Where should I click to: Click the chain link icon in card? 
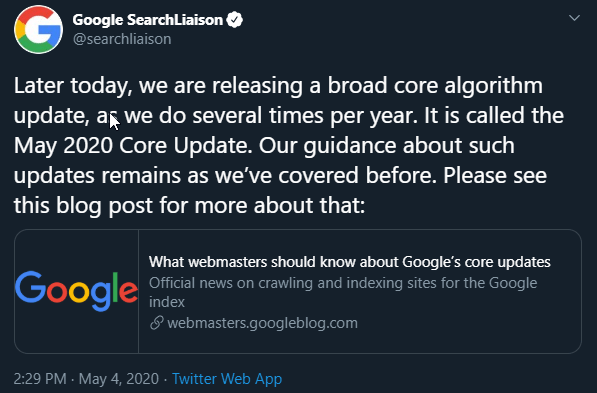(x=156, y=323)
